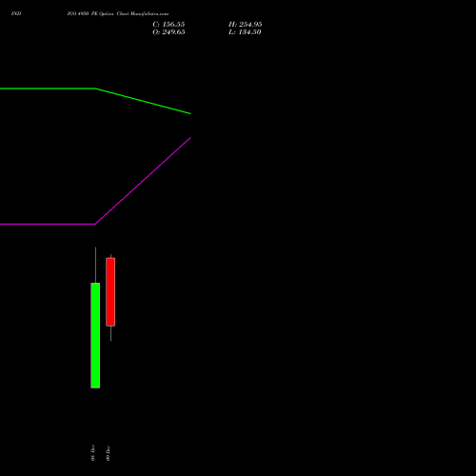The height and width of the screenshot is (476, 476).
Task: Click the open value O: 249.65
Action: (x=169, y=32)
